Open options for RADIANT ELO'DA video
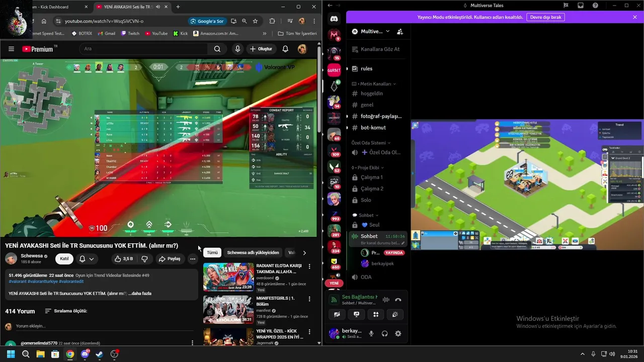Viewport: 644px width, 362px height. (x=309, y=266)
